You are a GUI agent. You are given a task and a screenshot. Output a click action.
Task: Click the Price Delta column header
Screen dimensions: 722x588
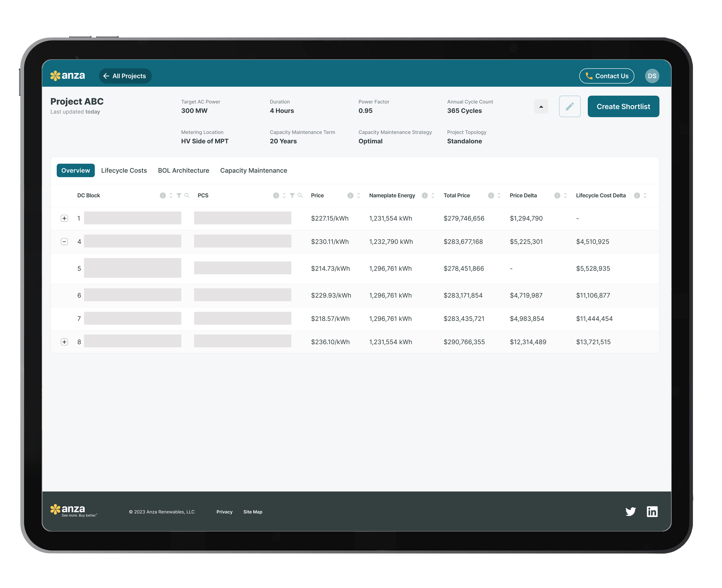click(x=523, y=196)
